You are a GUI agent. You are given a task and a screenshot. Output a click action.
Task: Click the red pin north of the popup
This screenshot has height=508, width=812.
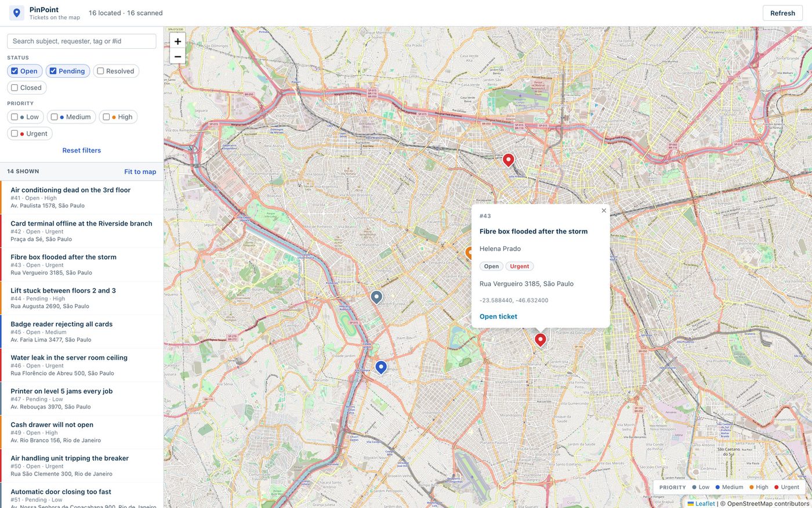point(509,160)
